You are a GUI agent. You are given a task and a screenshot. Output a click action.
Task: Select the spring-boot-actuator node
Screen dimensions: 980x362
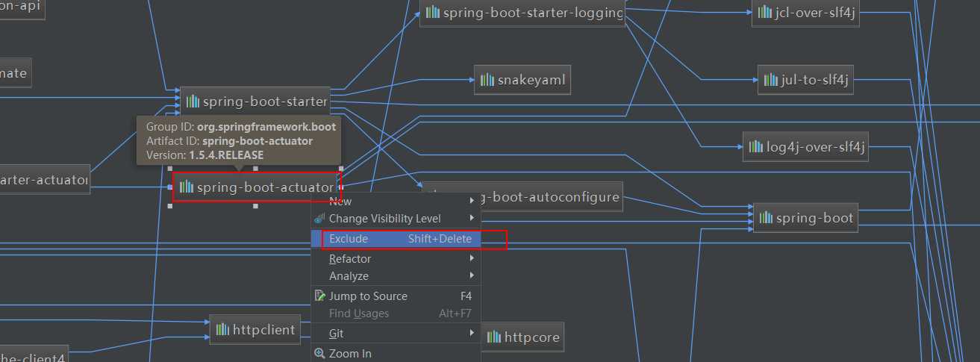[x=256, y=187]
